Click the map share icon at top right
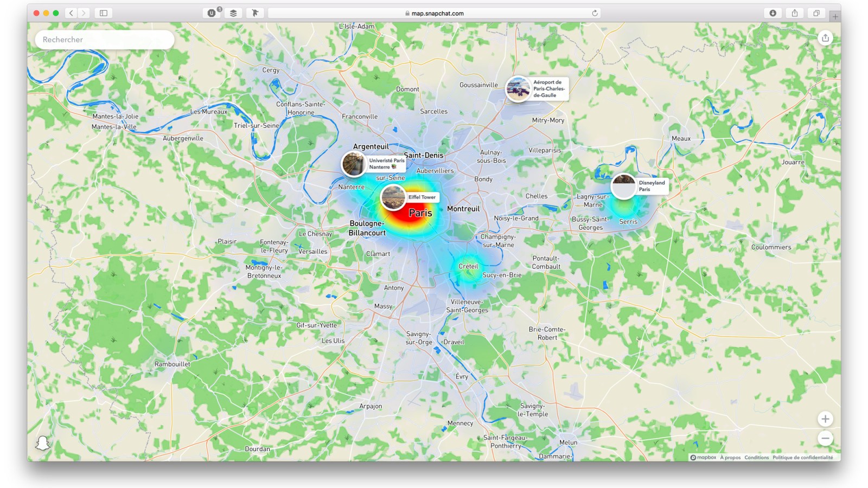Image resolution: width=868 pixels, height=488 pixels. pos(825,37)
